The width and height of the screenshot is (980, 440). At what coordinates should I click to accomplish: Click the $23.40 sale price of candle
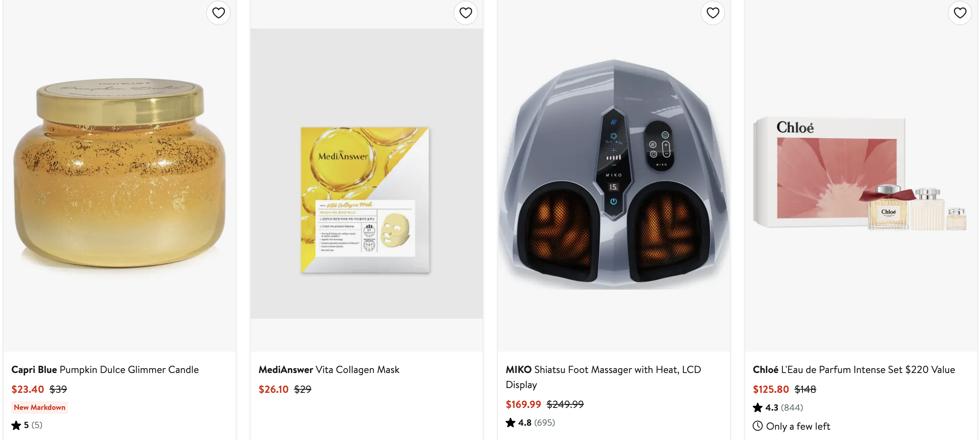click(28, 390)
